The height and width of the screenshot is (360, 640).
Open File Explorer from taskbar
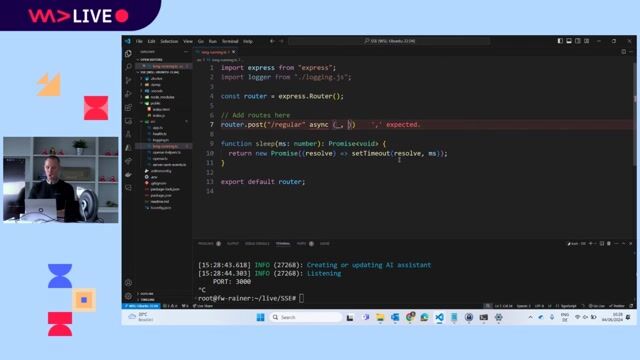pyautogui.click(x=380, y=317)
